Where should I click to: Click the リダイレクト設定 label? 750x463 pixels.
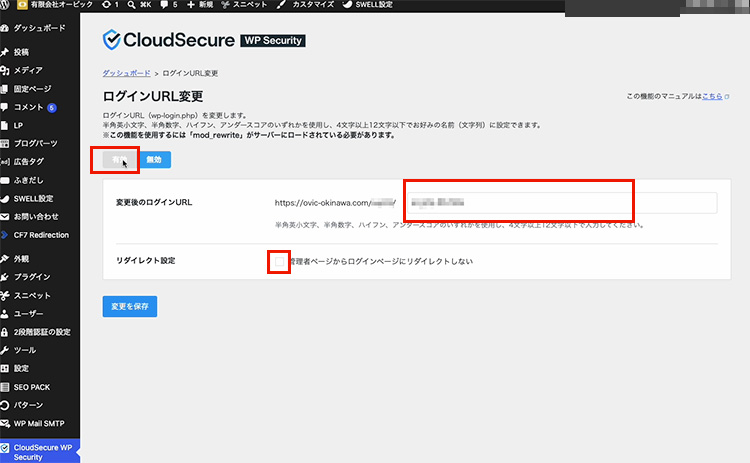click(146, 261)
